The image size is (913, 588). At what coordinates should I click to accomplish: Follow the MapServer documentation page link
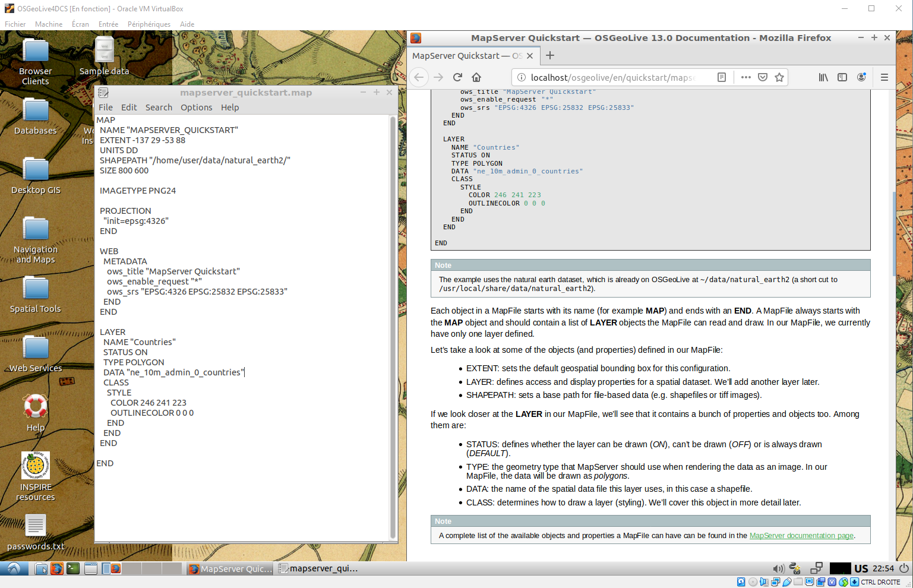tap(801, 536)
